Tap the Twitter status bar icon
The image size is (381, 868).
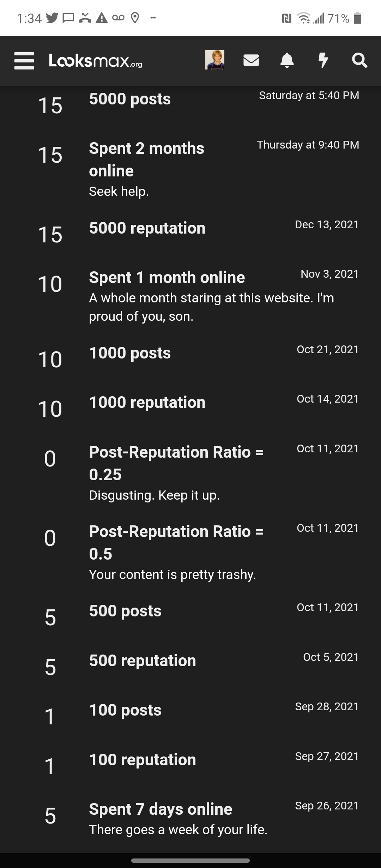click(x=52, y=18)
